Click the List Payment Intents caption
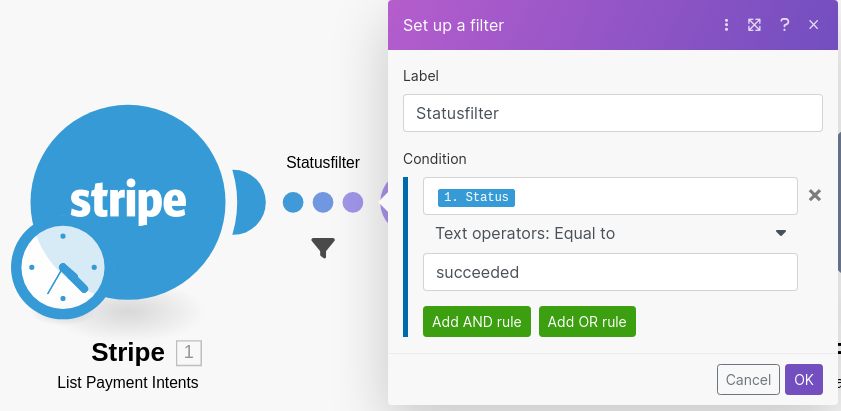The width and height of the screenshot is (841, 411). [128, 382]
